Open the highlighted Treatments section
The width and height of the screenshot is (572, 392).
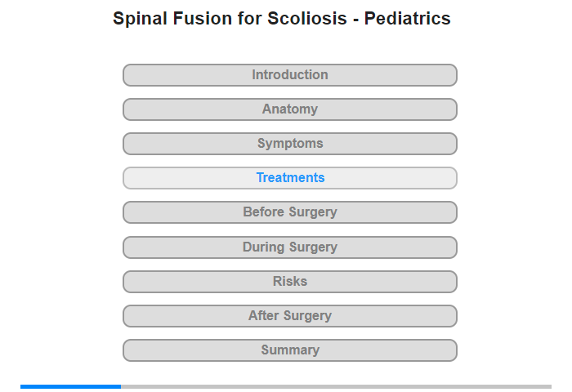pyautogui.click(x=289, y=178)
